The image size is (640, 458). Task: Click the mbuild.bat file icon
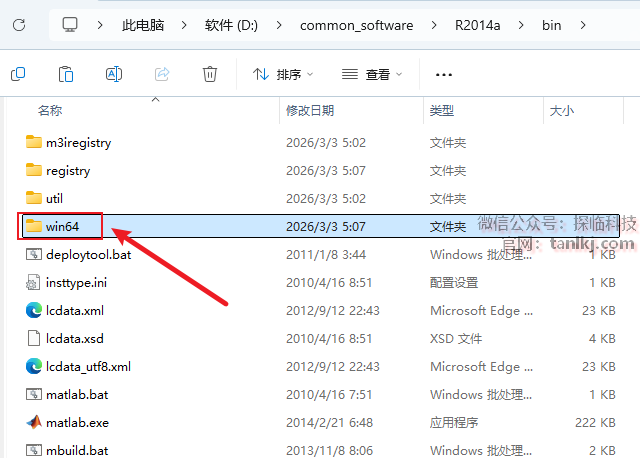33,450
